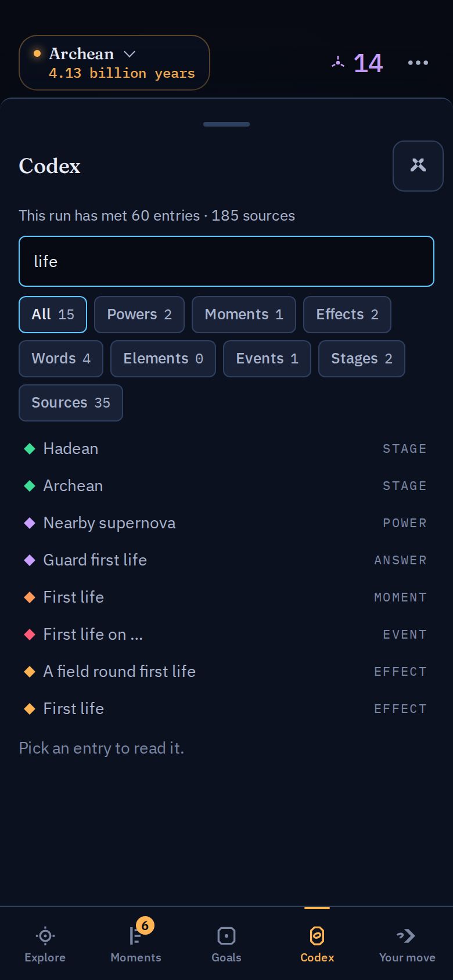Select the Sources 35 filter

point(71,403)
